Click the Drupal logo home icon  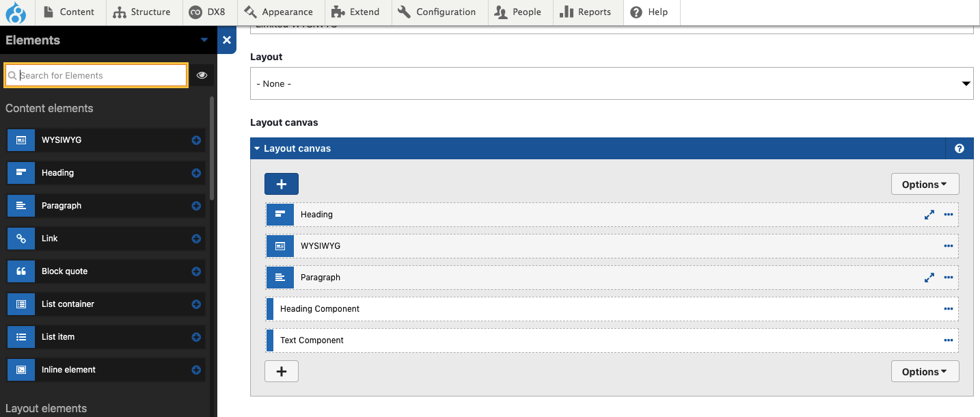[15, 12]
